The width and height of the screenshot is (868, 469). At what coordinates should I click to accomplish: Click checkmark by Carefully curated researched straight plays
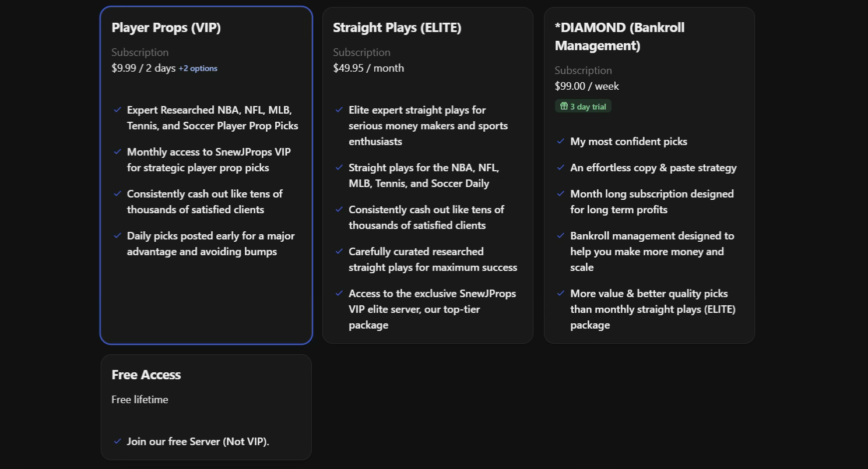(x=339, y=251)
